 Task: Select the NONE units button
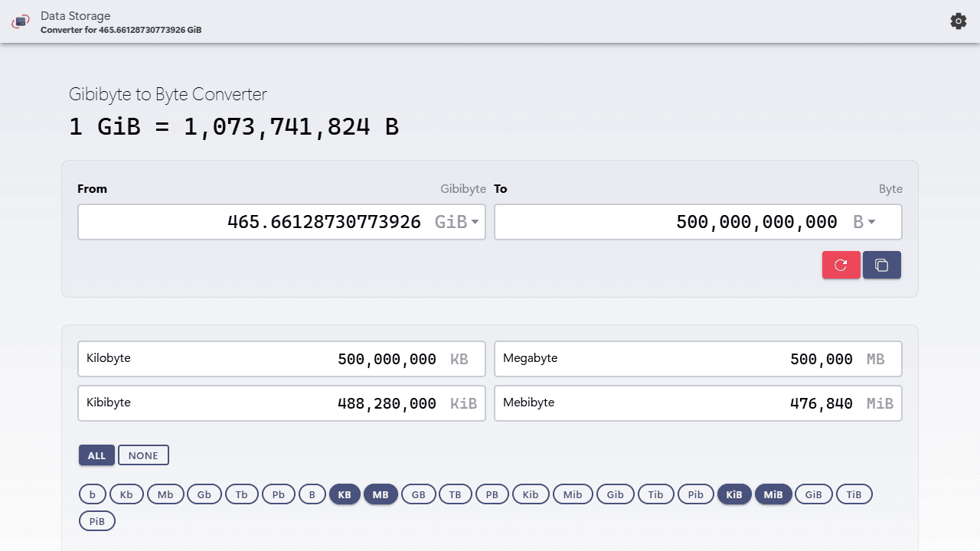coord(143,455)
